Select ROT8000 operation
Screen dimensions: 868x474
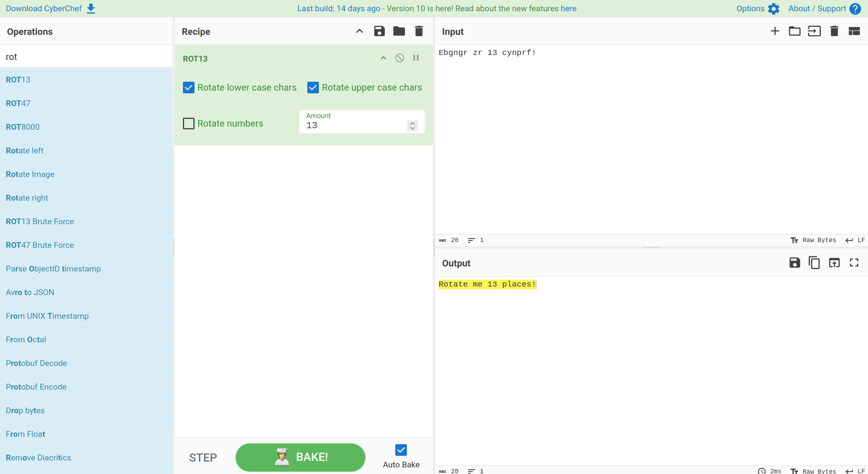(x=86, y=127)
